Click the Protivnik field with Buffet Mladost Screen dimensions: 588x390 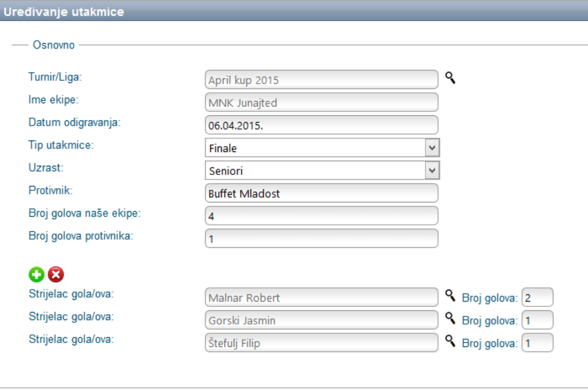[321, 193]
